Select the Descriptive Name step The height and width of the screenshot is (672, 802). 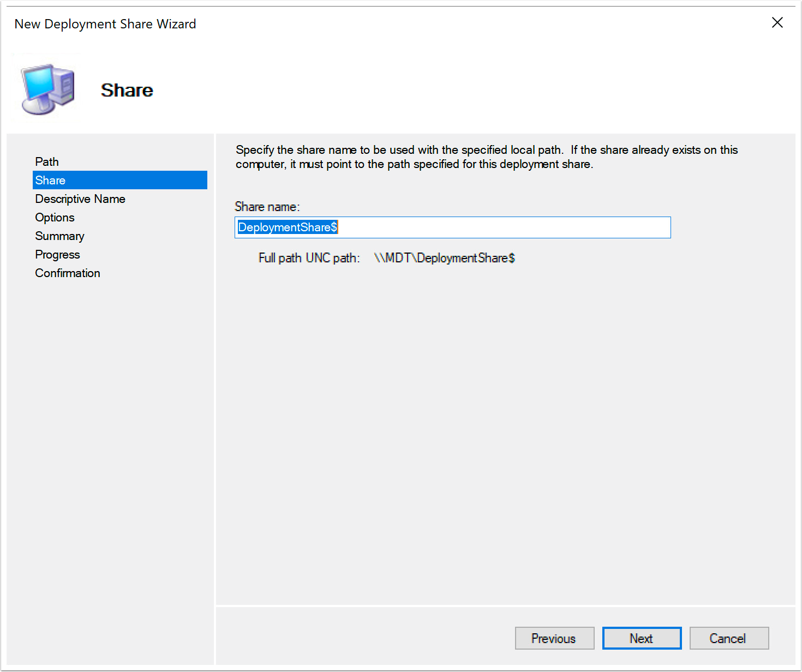pyautogui.click(x=80, y=199)
